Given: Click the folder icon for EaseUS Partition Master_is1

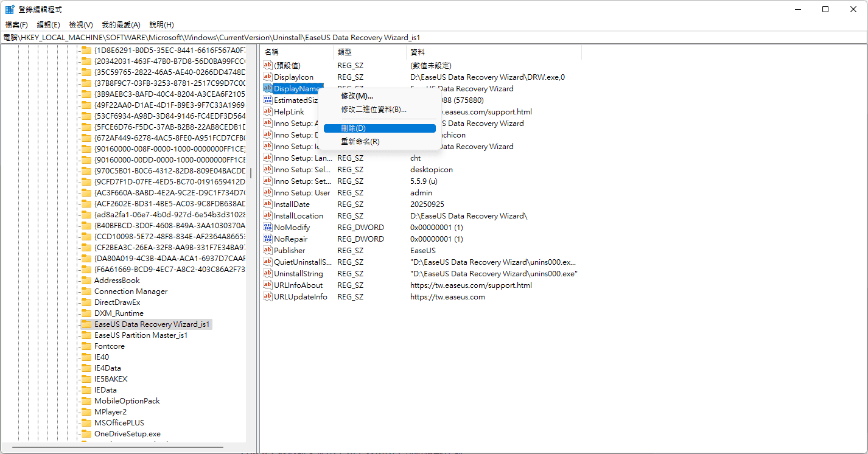Looking at the screenshot, I should point(86,335).
